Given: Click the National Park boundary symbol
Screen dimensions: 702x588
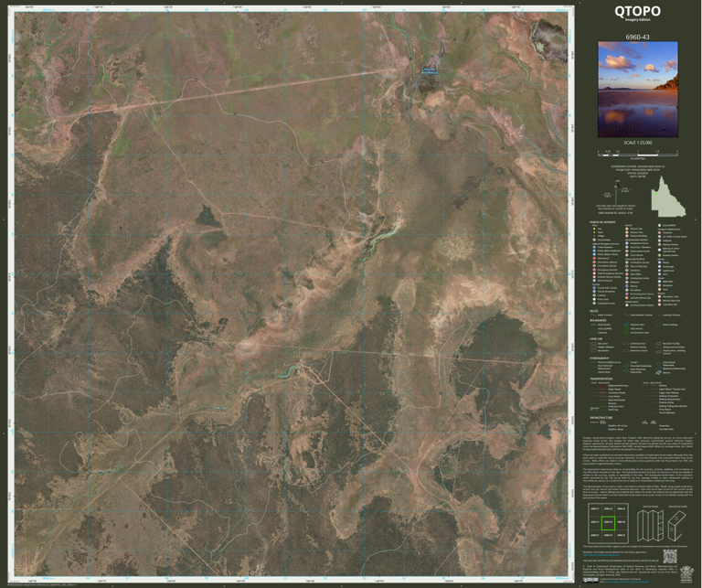Looking at the screenshot, I should [626, 325].
